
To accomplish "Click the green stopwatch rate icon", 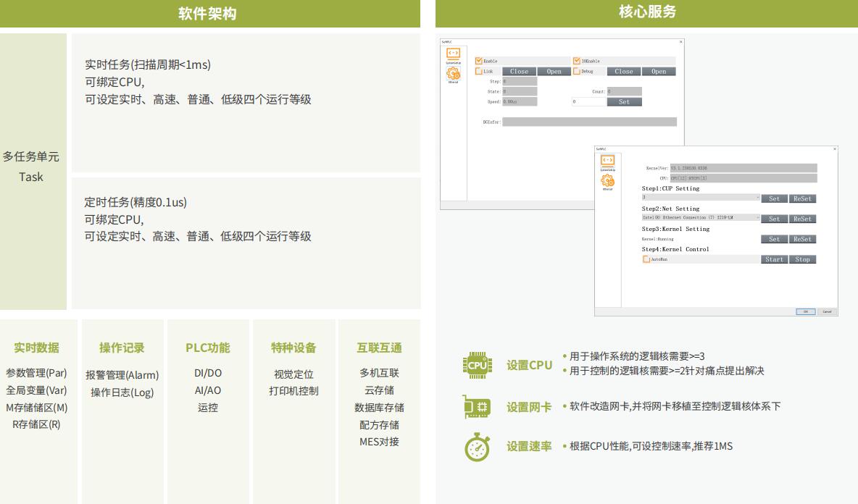I will [477, 447].
